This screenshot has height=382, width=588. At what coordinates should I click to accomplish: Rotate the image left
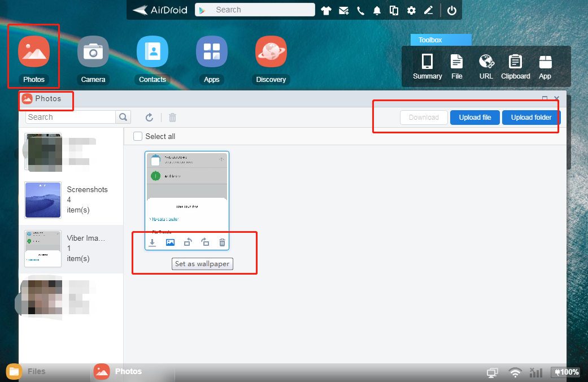coord(188,242)
